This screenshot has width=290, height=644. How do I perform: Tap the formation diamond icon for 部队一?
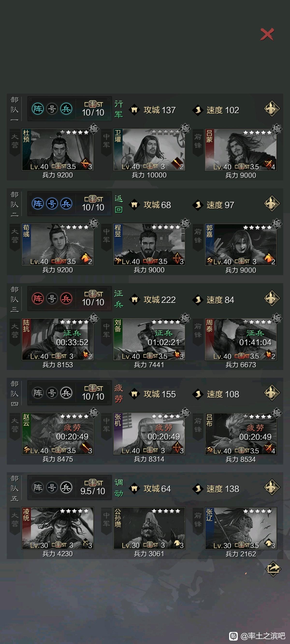[272, 109]
